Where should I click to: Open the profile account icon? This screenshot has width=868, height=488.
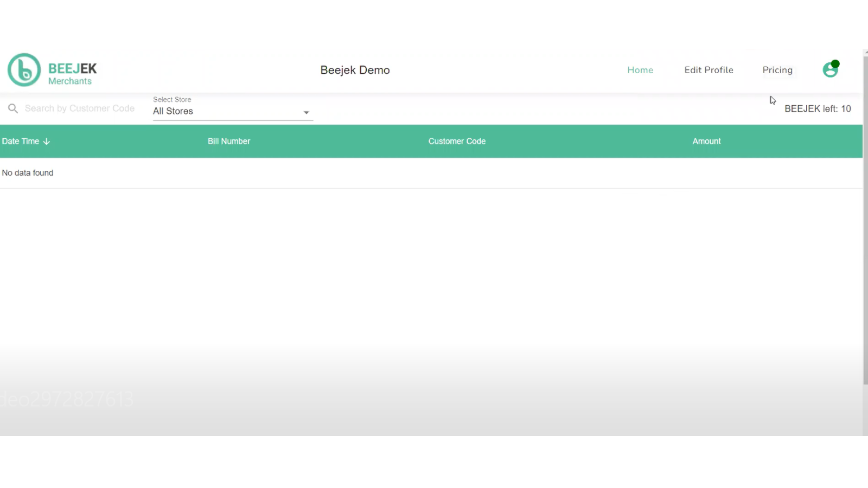pos(830,69)
